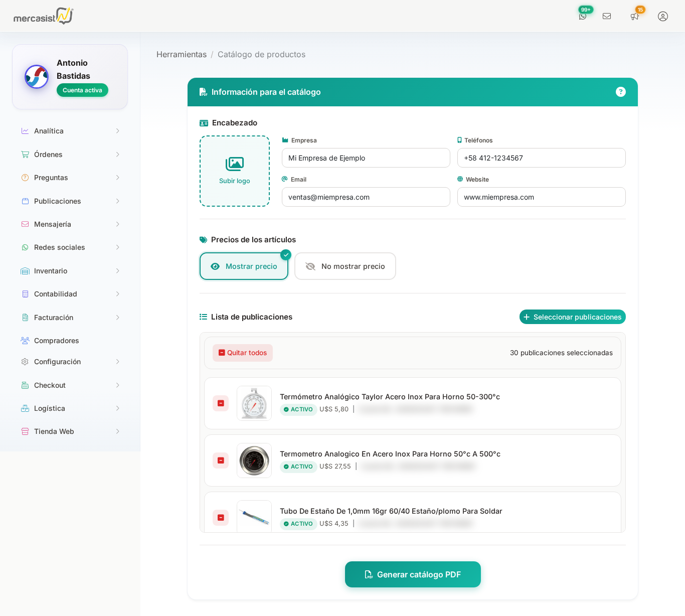
Task: Click the help question mark icon
Action: (x=621, y=92)
